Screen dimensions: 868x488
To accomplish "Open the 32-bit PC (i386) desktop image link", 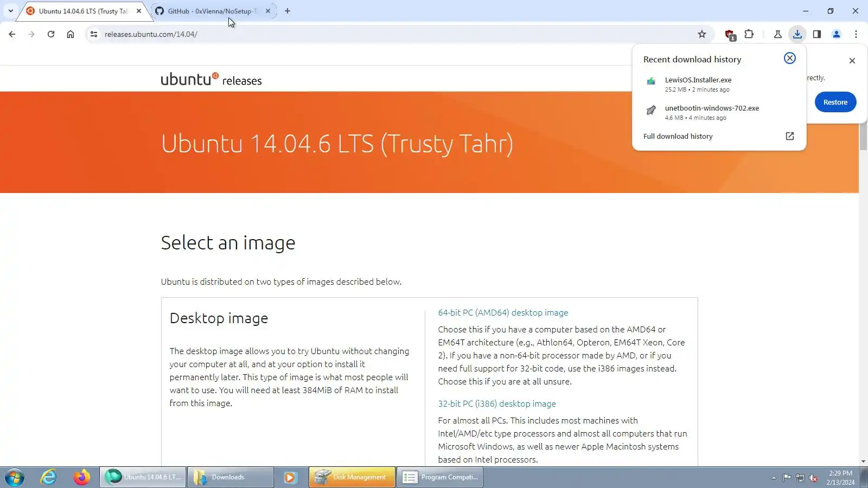I will [497, 404].
